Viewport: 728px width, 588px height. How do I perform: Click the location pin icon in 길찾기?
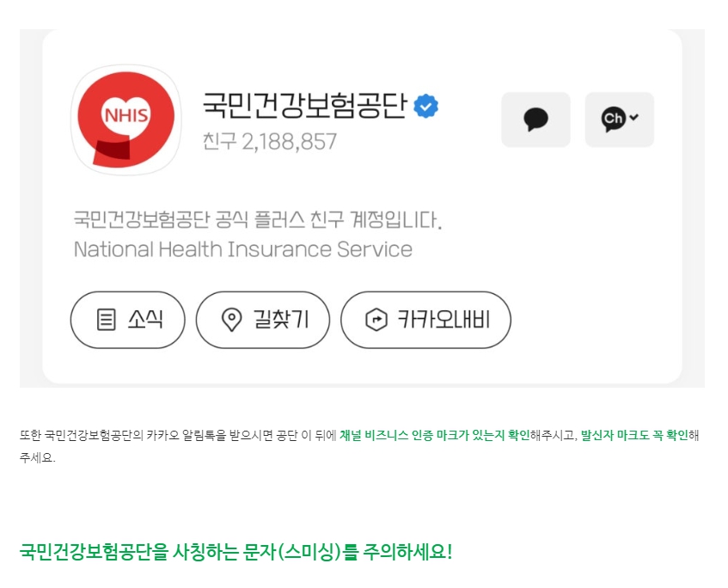231,320
